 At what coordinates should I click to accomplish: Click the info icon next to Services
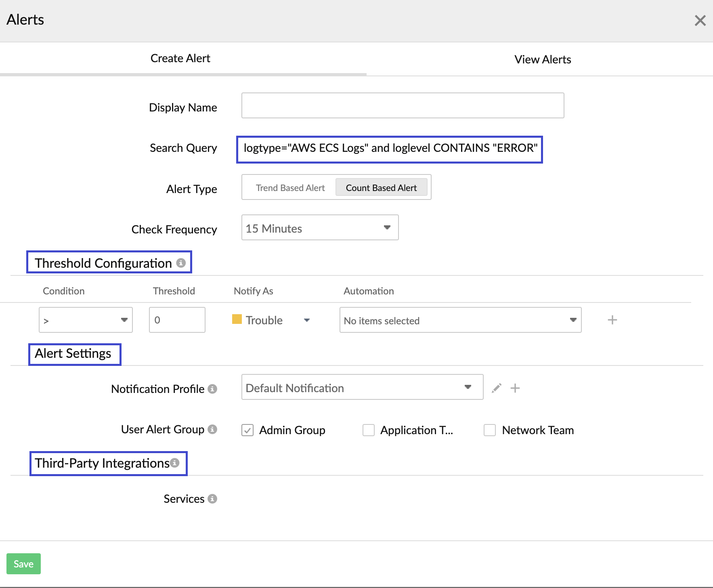212,499
